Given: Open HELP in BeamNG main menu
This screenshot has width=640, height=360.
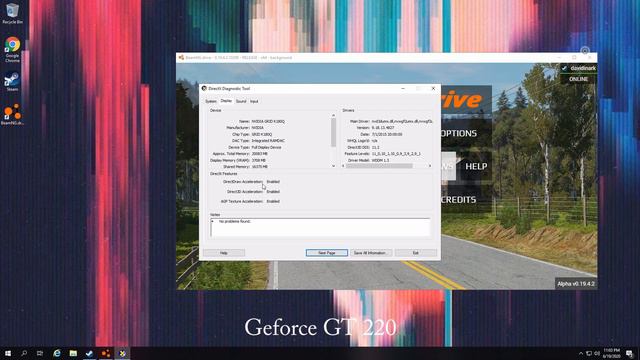Looking at the screenshot, I should (x=476, y=167).
